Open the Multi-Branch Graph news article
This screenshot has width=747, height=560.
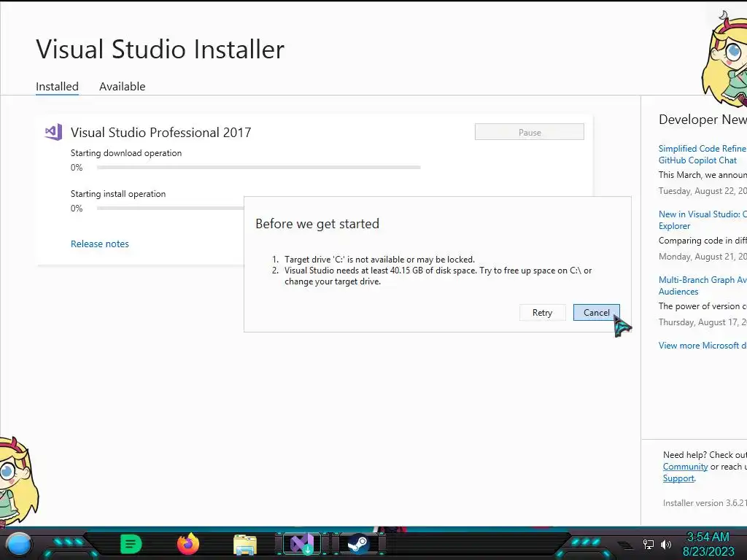(703, 286)
